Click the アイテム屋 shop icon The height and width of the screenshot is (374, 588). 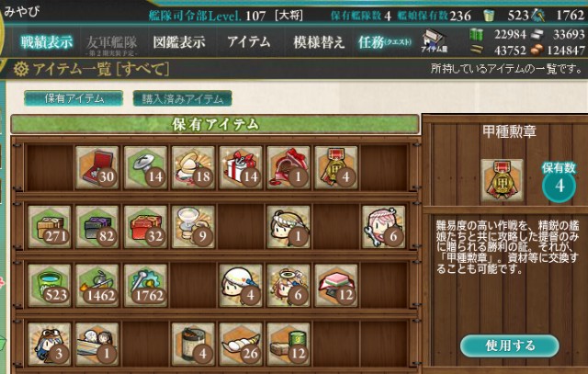point(435,40)
